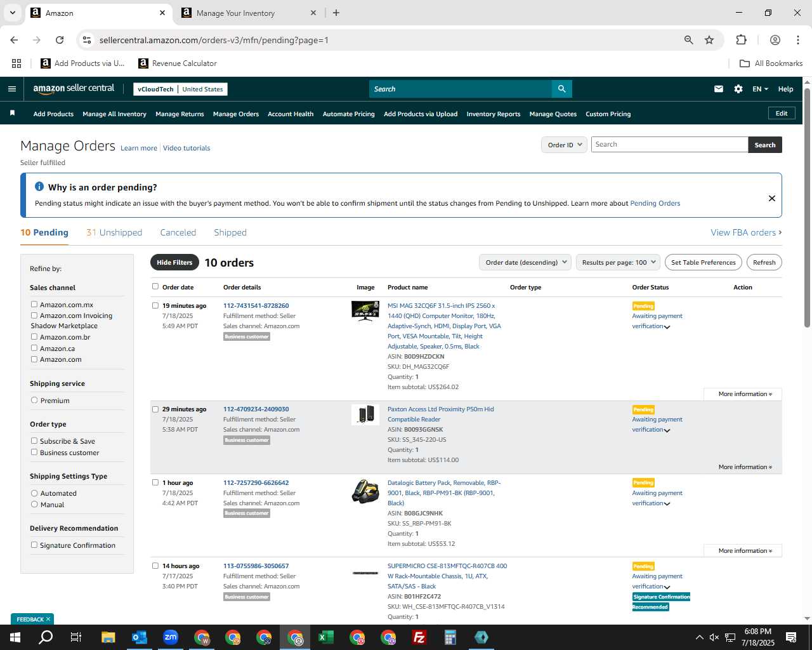This screenshot has height=650, width=812.
Task: Open the EN language dropdown
Action: tap(760, 89)
